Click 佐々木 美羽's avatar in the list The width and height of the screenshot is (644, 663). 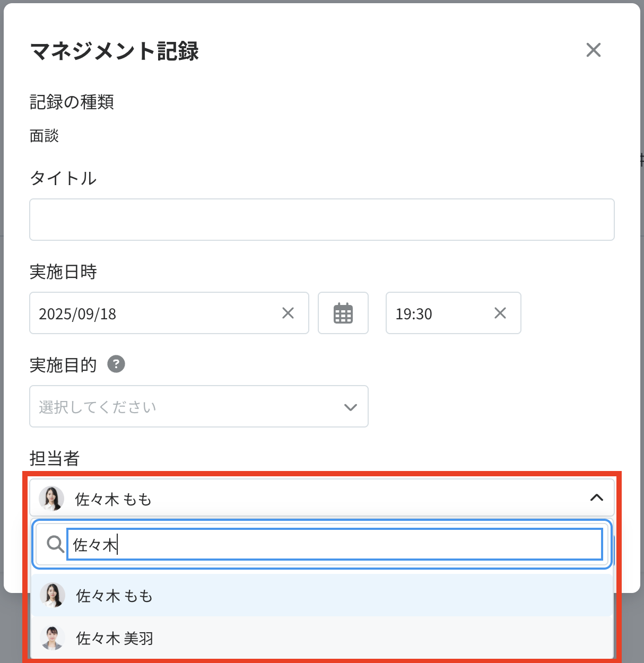[x=53, y=638]
